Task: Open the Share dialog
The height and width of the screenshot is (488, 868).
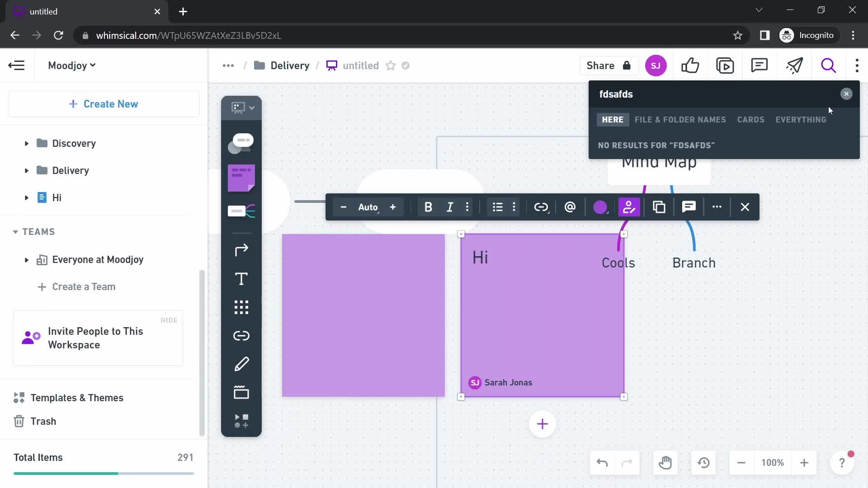Action: (609, 66)
